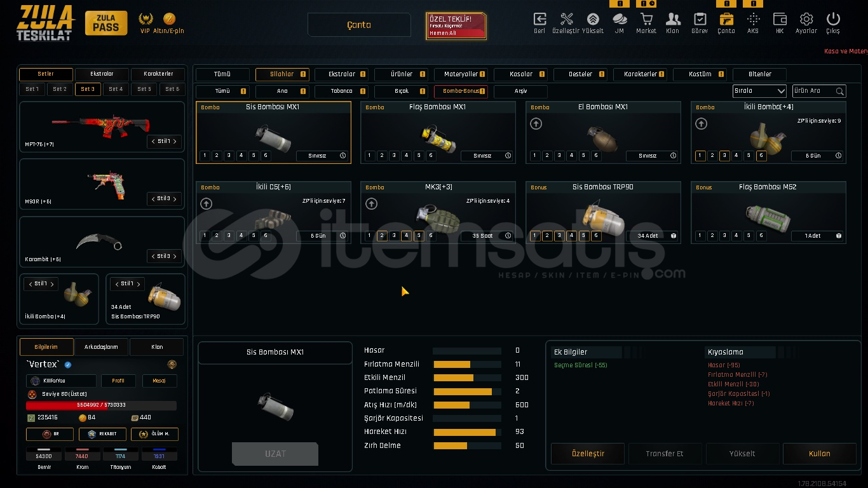Click the Kullan button

820,454
